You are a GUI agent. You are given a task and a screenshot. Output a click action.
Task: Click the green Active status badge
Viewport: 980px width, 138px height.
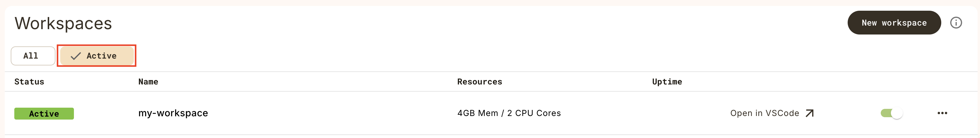[x=44, y=113]
